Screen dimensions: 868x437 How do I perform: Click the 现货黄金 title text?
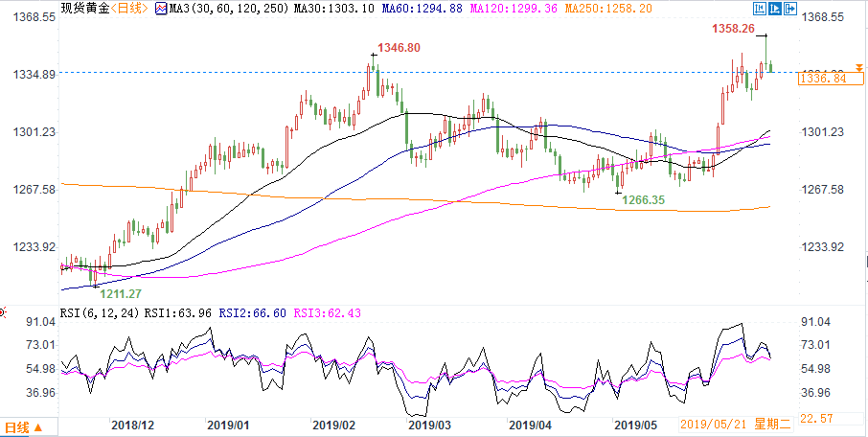[85, 9]
